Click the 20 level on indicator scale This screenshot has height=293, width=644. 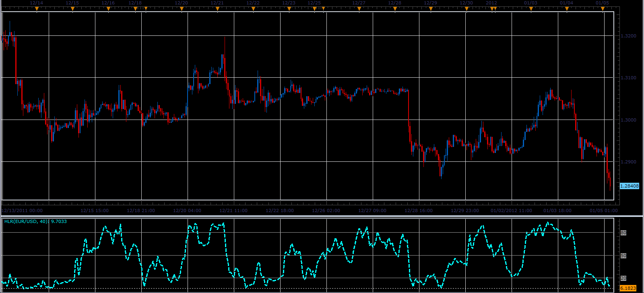[623, 278]
